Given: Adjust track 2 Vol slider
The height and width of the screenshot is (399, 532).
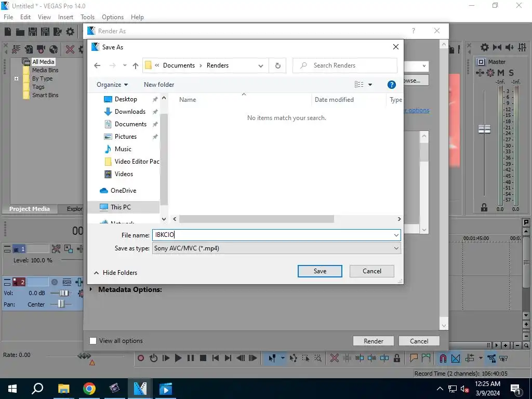Looking at the screenshot, I should 64,293.
